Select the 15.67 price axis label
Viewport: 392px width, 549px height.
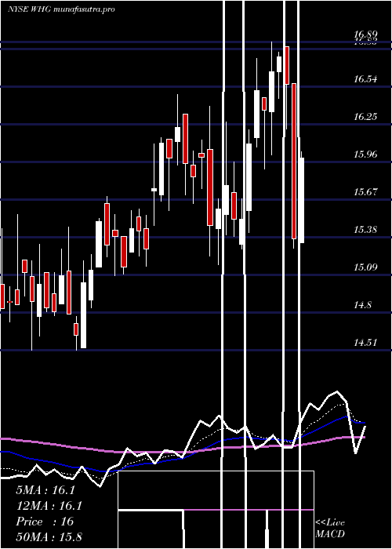coord(365,192)
